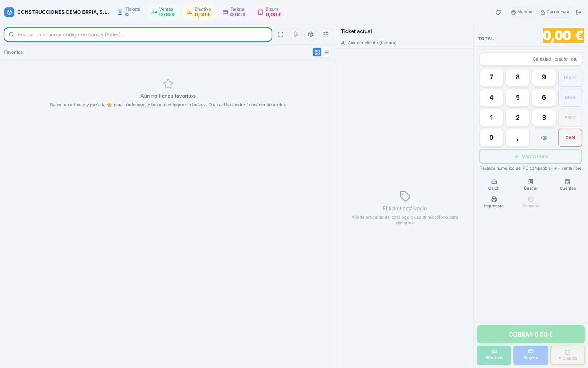588x368 pixels.
Task: Click the Dto € discount key
Action: [570, 98]
